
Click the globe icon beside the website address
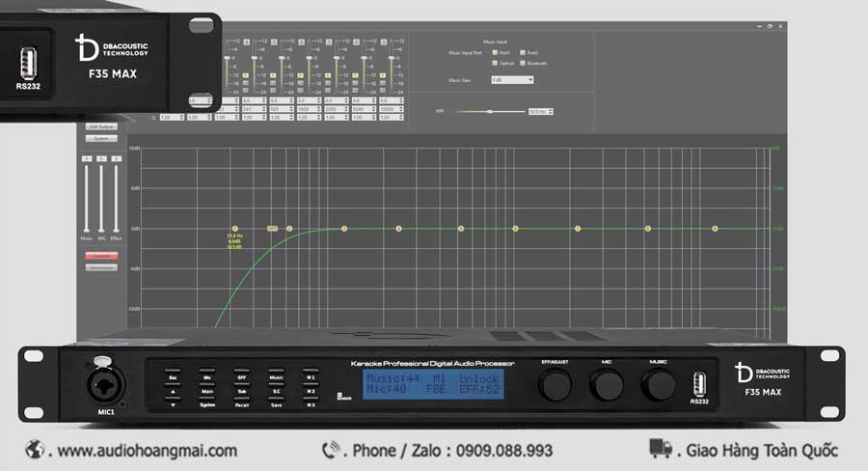coord(35,450)
